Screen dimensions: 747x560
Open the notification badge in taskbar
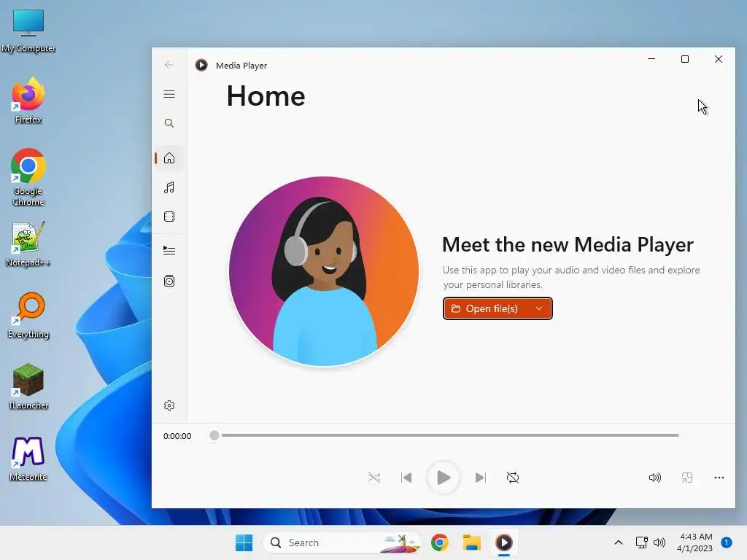tap(727, 542)
